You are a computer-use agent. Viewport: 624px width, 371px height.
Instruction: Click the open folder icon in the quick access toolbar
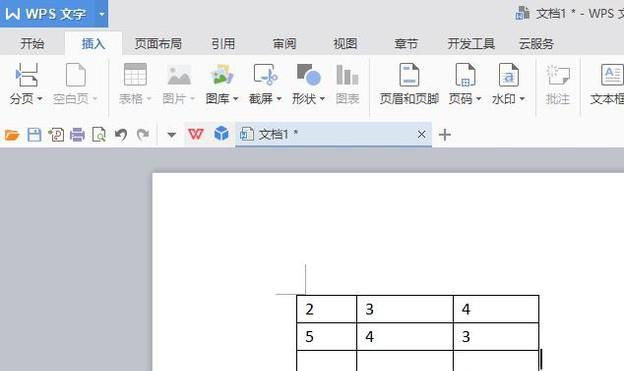(12, 135)
